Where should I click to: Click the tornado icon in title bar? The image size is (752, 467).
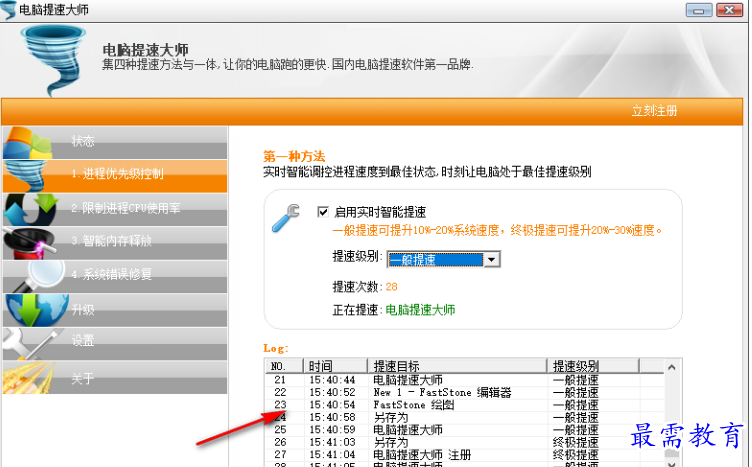tap(8, 10)
